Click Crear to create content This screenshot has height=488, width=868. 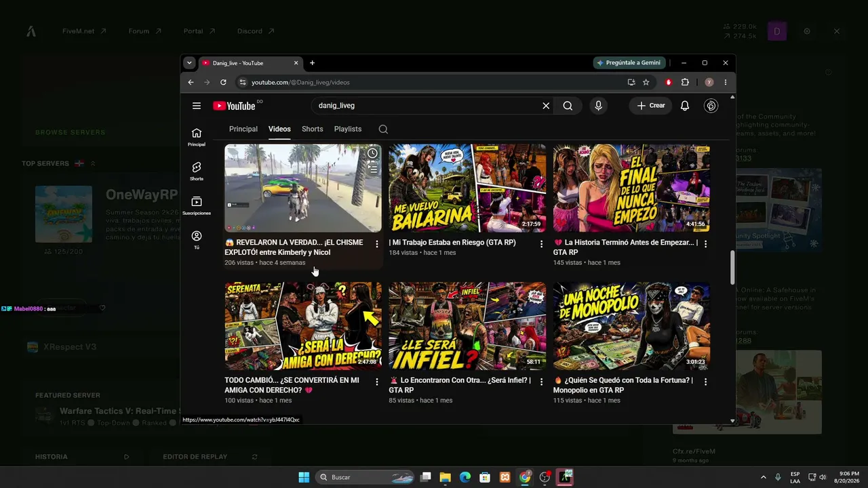[x=650, y=106]
